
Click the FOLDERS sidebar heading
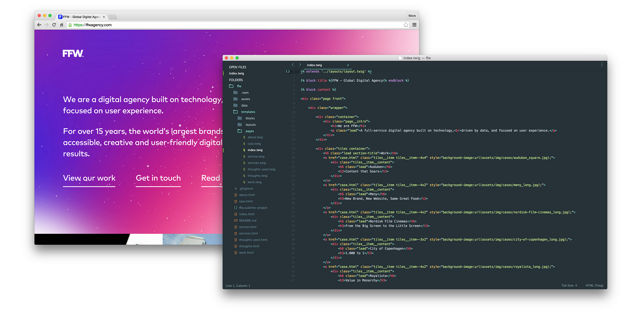coord(236,80)
